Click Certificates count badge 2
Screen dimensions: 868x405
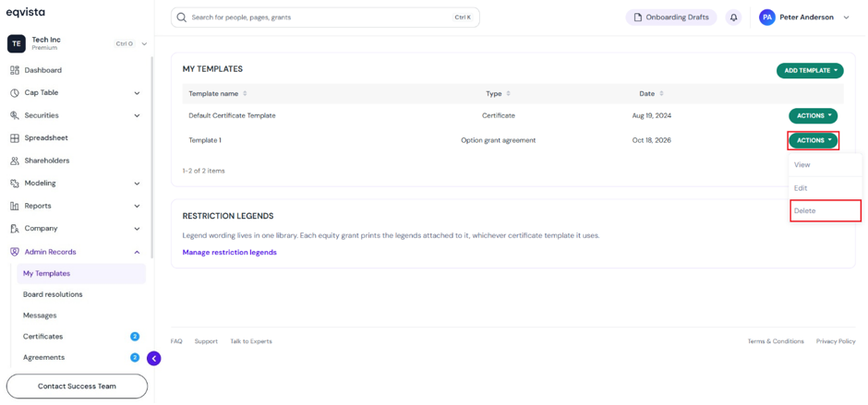(x=135, y=337)
